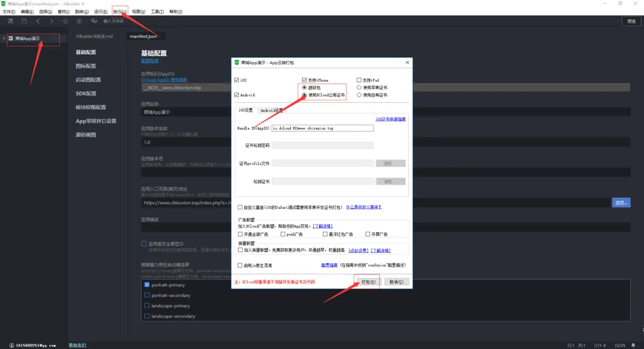Click the 取消(C) button
The image size is (644, 349).
pyautogui.click(x=397, y=282)
